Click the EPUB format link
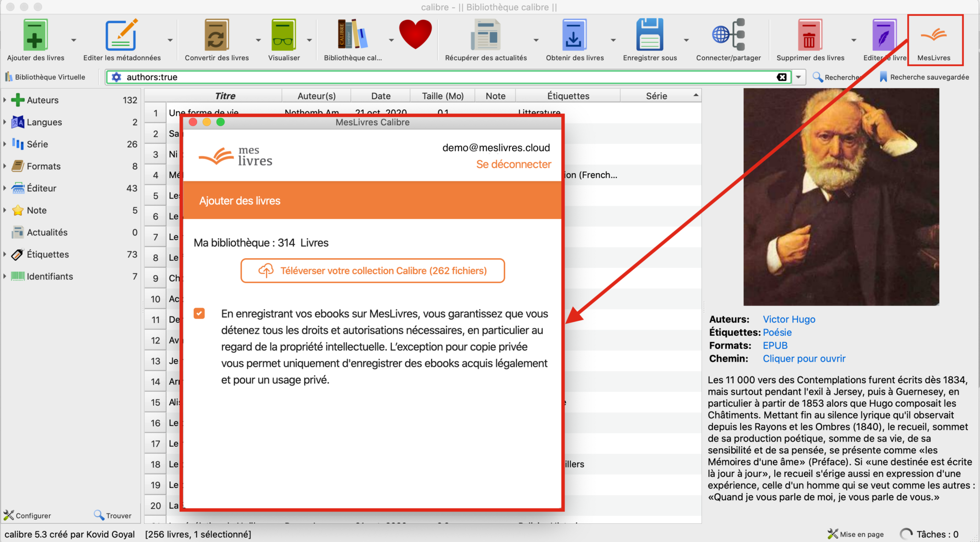The height and width of the screenshot is (542, 980). click(775, 345)
